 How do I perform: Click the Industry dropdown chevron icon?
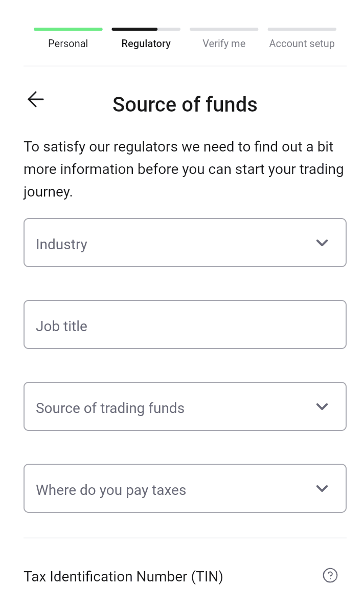click(x=322, y=243)
